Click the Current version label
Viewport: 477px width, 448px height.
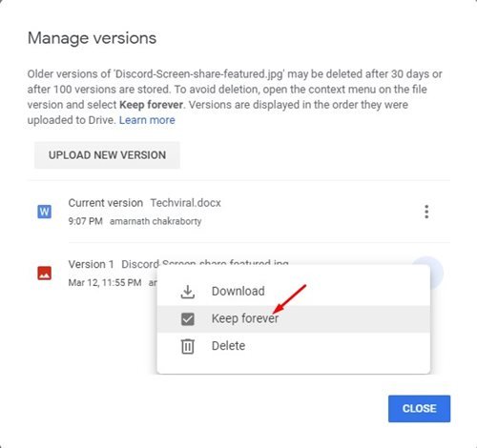[x=106, y=203]
